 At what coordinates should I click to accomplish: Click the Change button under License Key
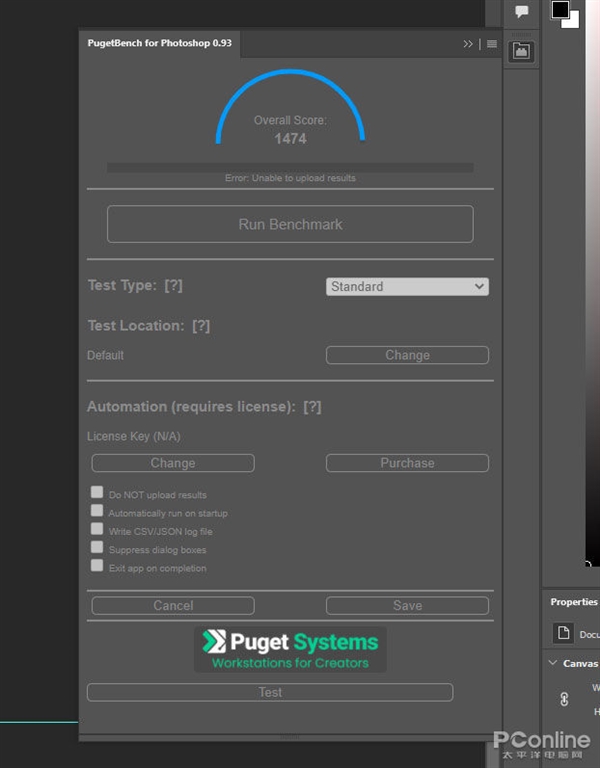tap(173, 463)
